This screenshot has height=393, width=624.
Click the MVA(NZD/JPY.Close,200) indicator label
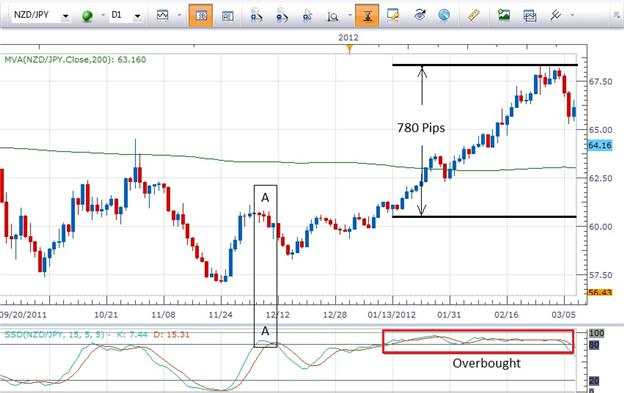tap(75, 60)
